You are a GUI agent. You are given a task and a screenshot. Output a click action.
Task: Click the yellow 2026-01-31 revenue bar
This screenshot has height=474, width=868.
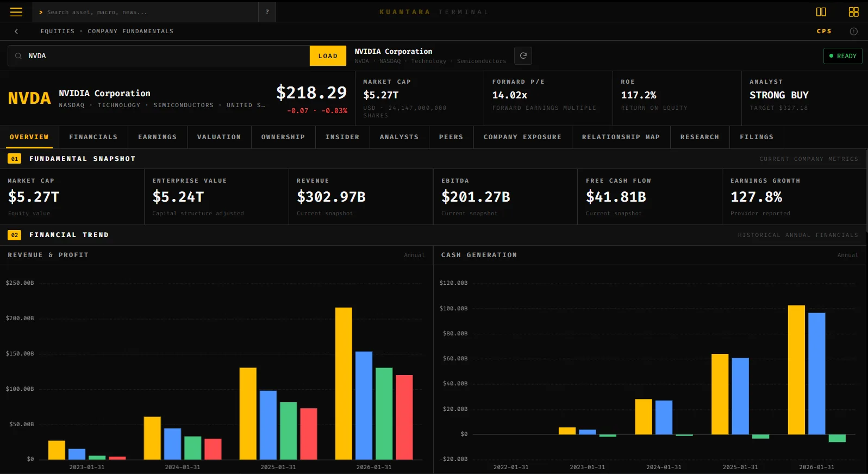[x=344, y=383]
